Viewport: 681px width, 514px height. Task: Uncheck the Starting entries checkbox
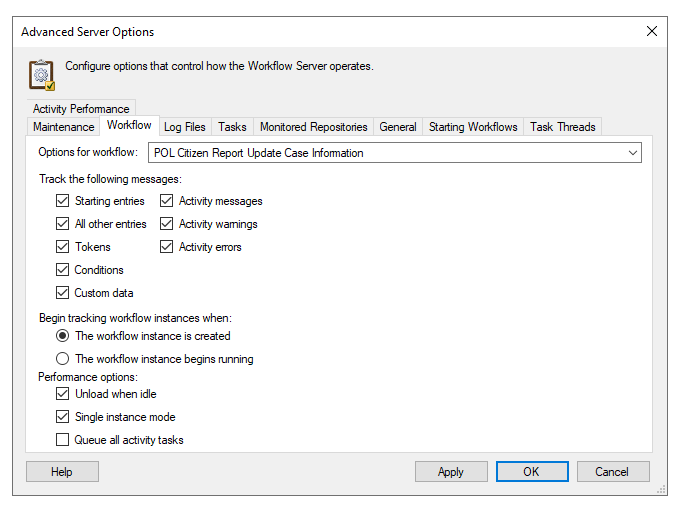coord(63,201)
